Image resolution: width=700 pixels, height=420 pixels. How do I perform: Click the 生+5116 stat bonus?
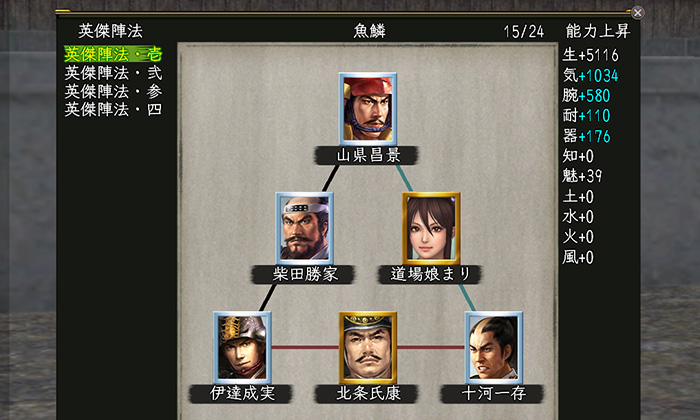pos(590,55)
